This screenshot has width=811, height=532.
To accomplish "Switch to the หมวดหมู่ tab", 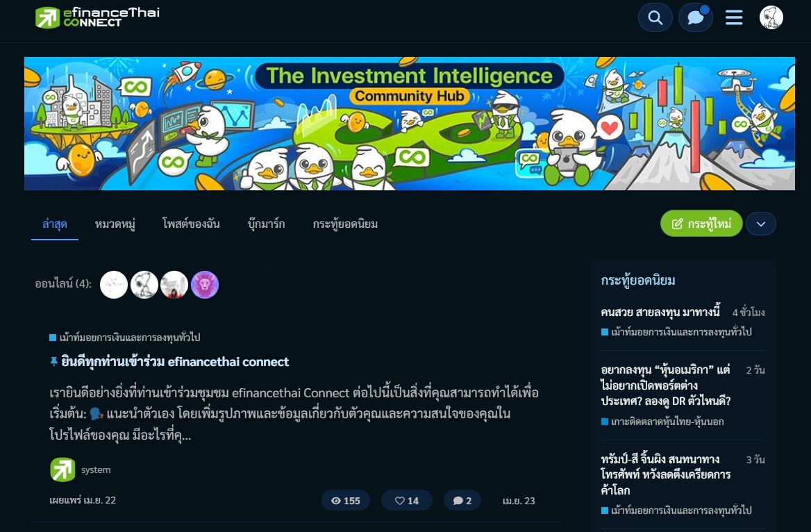I will click(x=115, y=224).
